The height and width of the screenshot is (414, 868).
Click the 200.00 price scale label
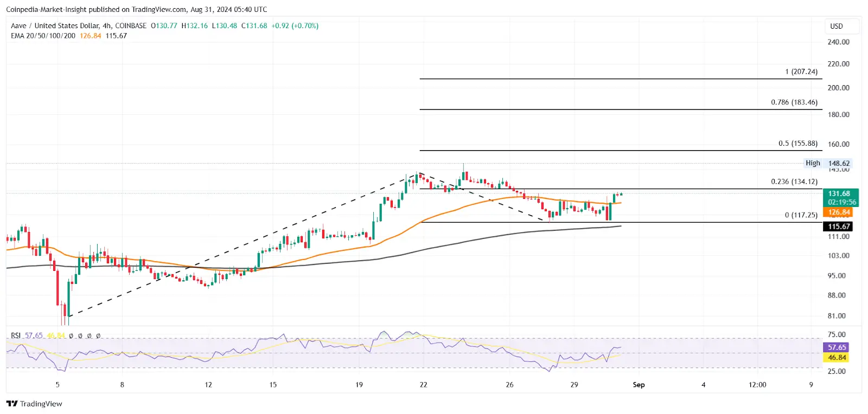pyautogui.click(x=839, y=87)
